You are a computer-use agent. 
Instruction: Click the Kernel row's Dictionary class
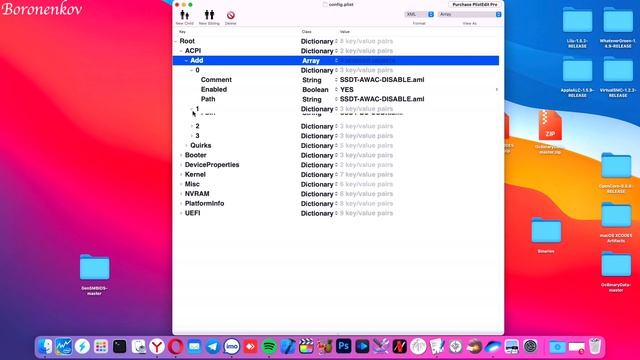[x=317, y=175]
